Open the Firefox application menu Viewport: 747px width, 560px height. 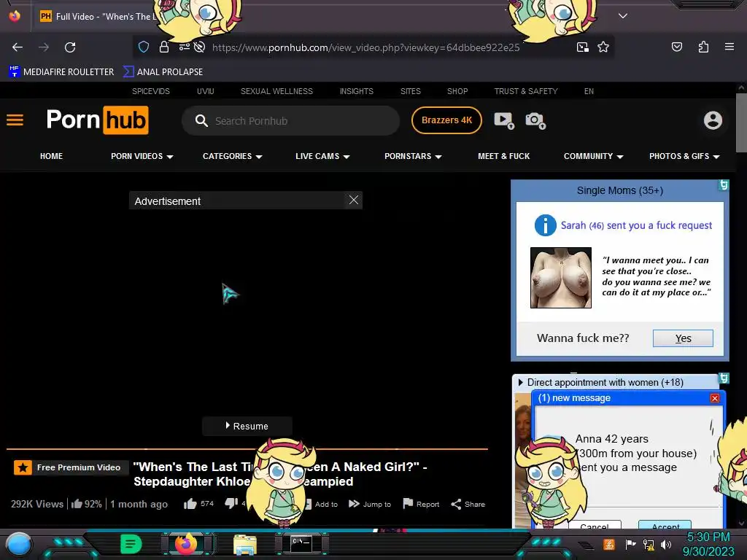pos(729,47)
